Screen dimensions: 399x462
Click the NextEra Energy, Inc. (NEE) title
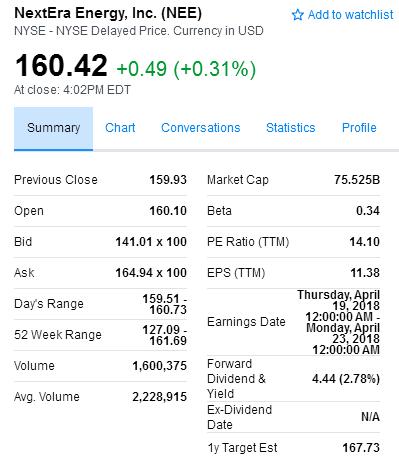click(x=108, y=13)
